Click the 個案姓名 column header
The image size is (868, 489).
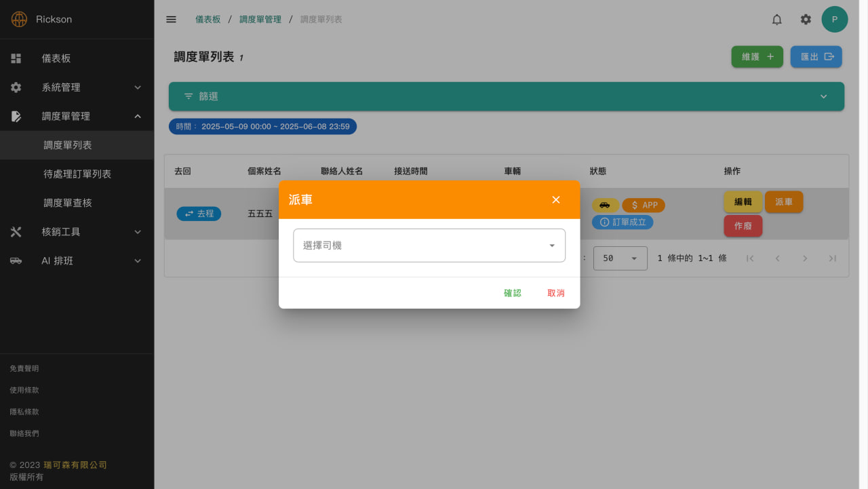(x=264, y=172)
